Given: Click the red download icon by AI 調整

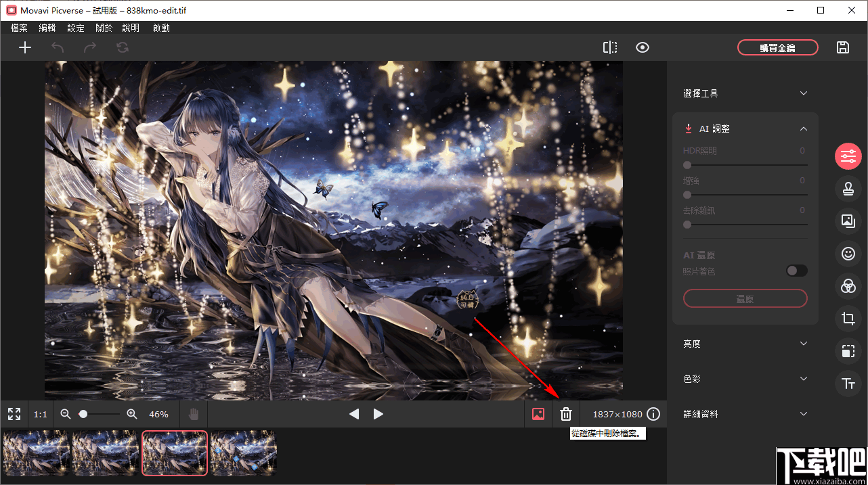Looking at the screenshot, I should coord(688,129).
